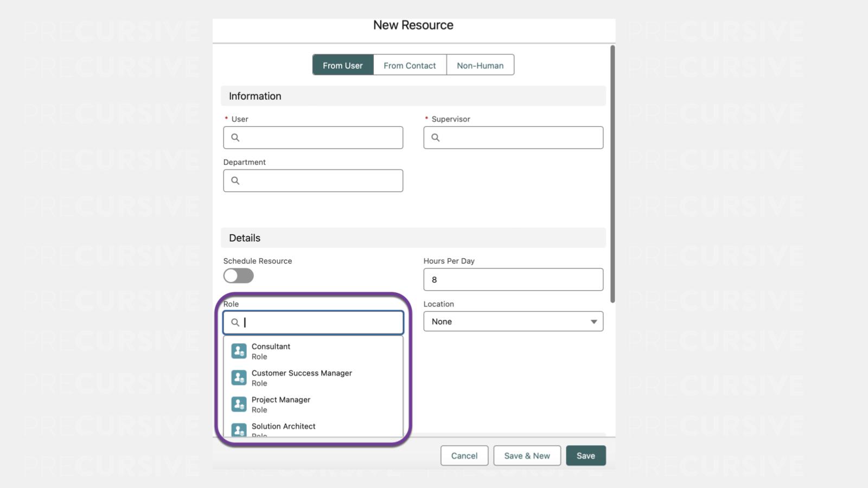Click the search icon in User field

[x=235, y=138]
